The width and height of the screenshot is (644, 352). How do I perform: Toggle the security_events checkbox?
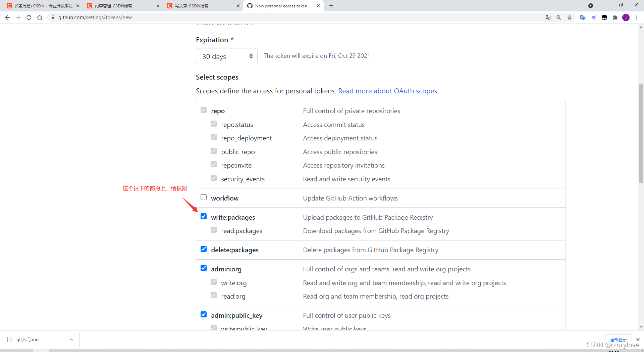pos(214,178)
